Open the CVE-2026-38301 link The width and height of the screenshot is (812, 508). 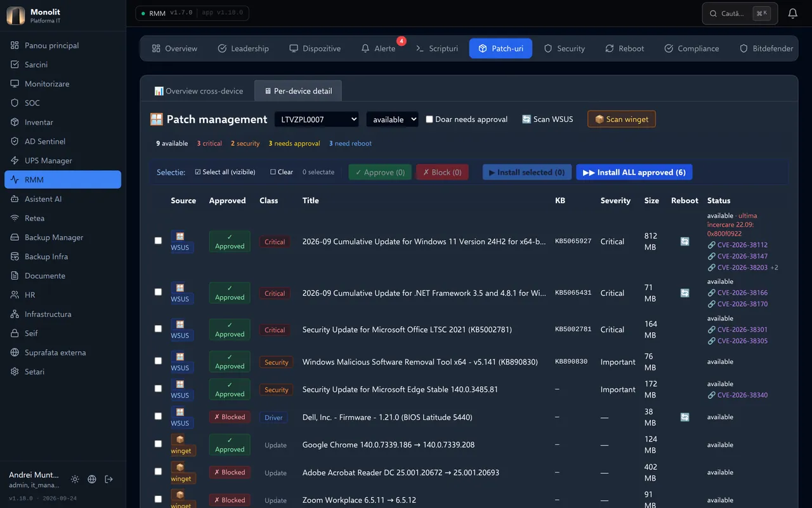coord(738,330)
